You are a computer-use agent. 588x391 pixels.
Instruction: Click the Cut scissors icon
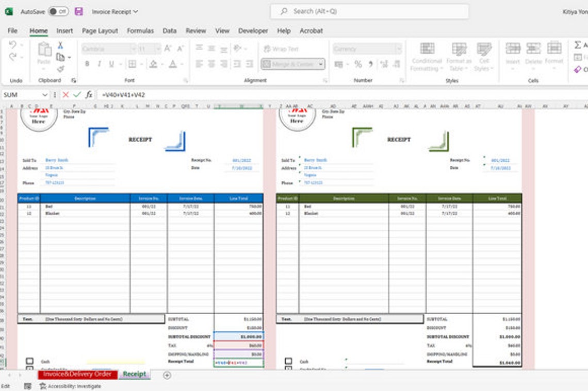point(60,46)
